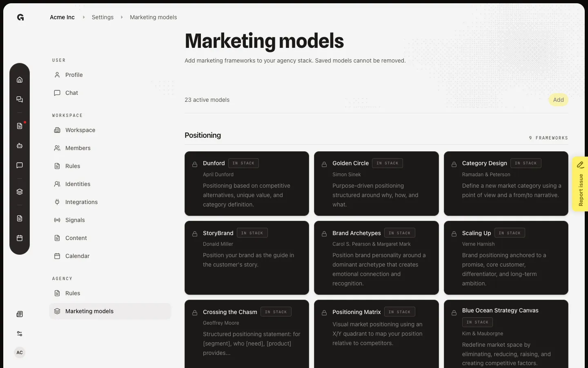Open the robot agent icon in dark sidebar
Viewport: 588px width, 368px height.
pos(20,146)
